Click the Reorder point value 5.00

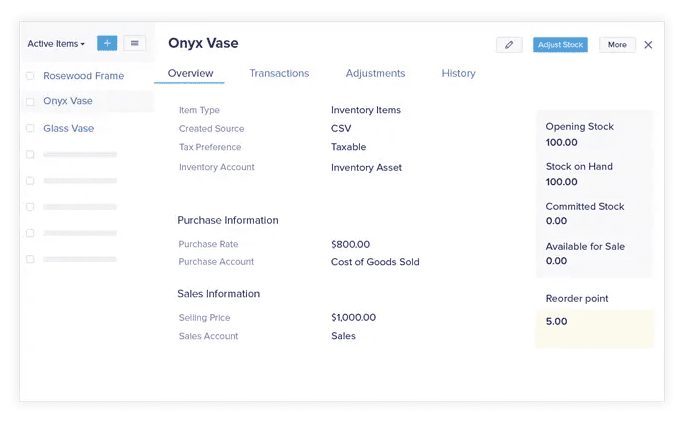point(557,322)
